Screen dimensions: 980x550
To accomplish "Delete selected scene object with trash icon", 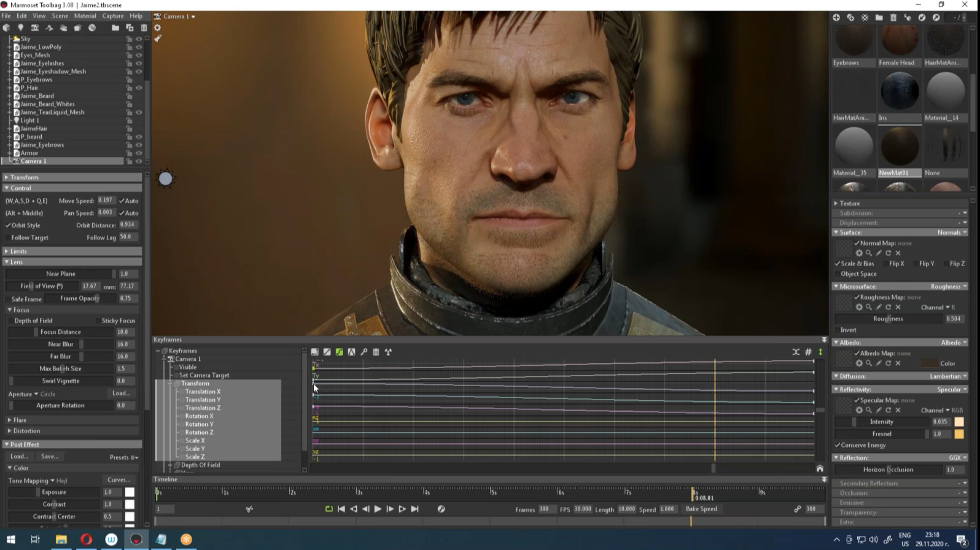I will click(144, 28).
